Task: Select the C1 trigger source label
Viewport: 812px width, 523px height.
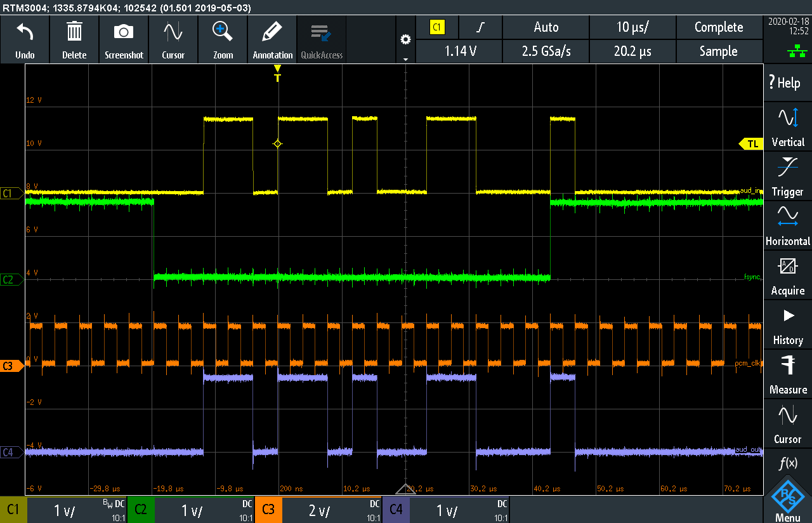Action: point(437,27)
